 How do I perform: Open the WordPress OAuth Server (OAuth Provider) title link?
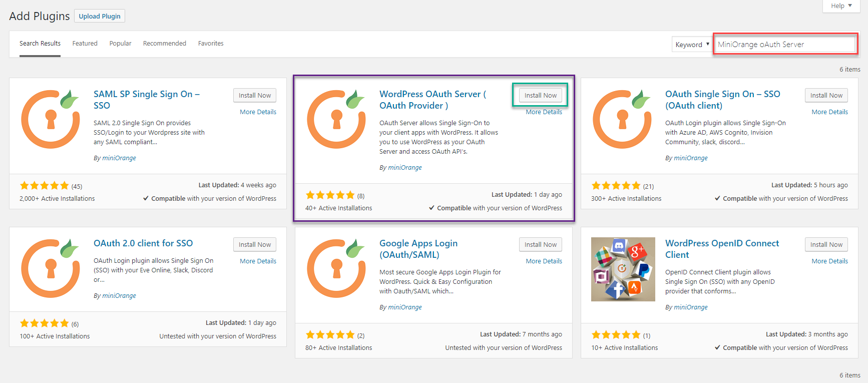(x=432, y=100)
